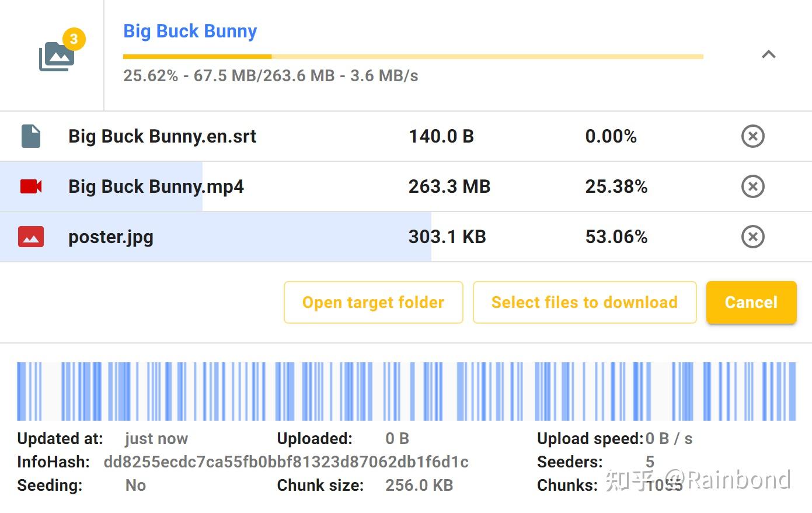Click the document icon beside Big Buck Bunny.en.srt
812x513 pixels.
point(32,136)
